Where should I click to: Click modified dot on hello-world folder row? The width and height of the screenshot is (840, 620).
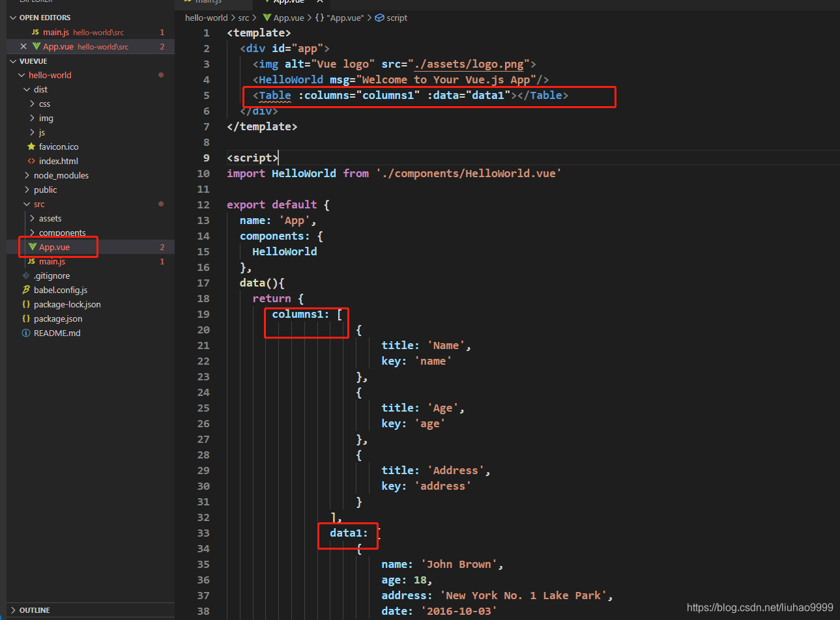[161, 75]
